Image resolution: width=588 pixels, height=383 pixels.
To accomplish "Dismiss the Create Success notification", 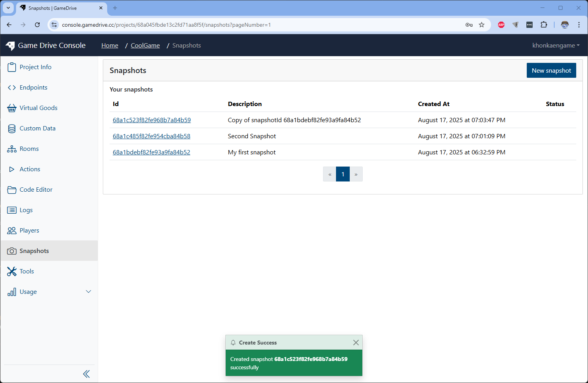I will pyautogui.click(x=356, y=343).
